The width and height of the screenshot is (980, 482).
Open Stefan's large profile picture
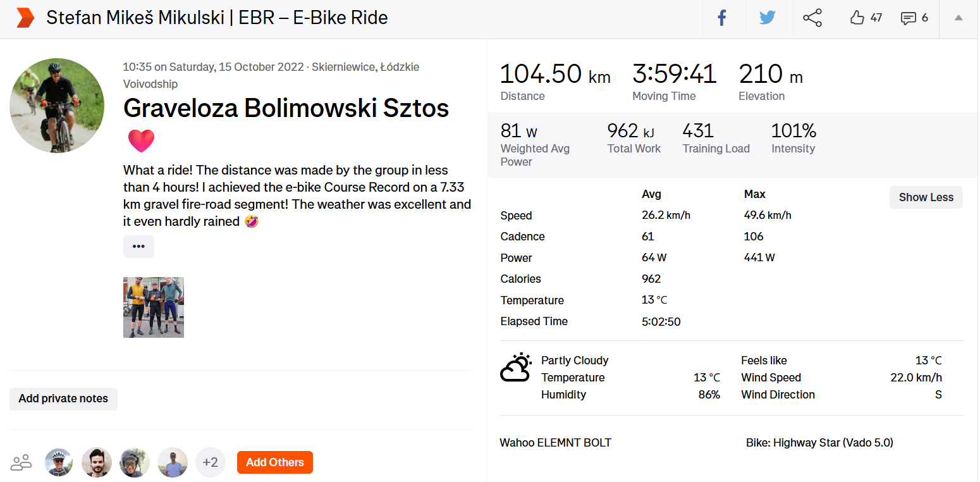click(57, 106)
